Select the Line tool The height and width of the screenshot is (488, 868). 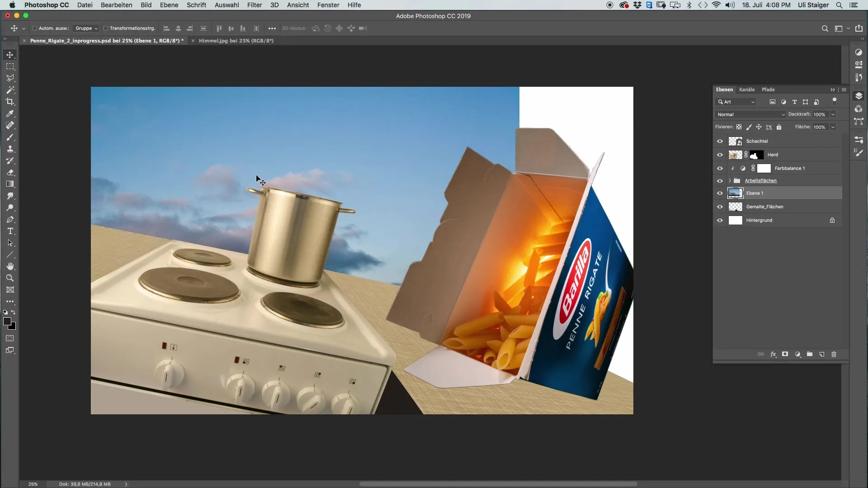pyautogui.click(x=10, y=254)
